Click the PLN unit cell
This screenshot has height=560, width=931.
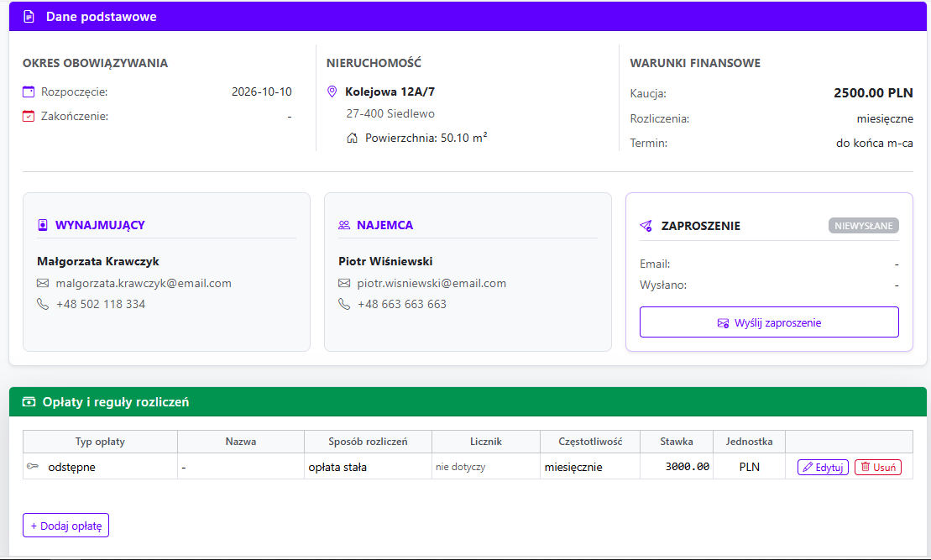750,467
